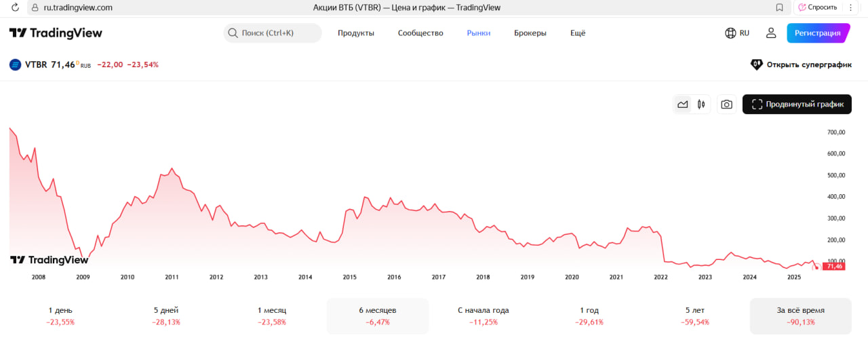The width and height of the screenshot is (868, 340).
Task: Click the 2011 label on the time axis
Action: pyautogui.click(x=172, y=277)
